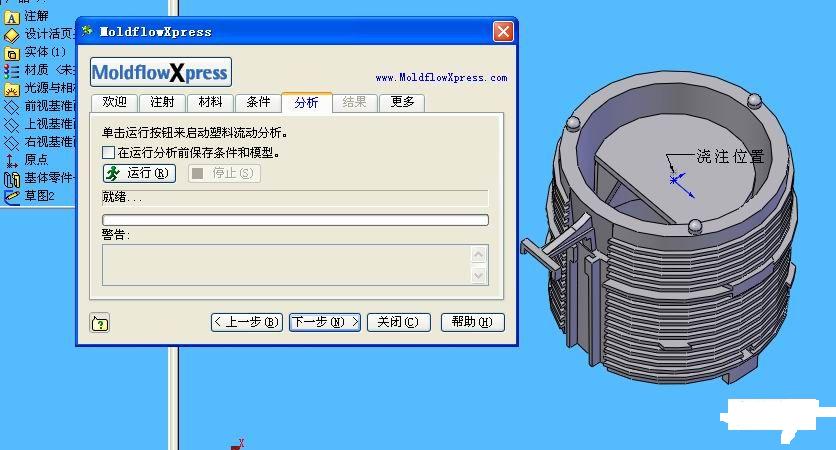The width and height of the screenshot is (836, 450).
Task: Open the www.MoldflowXpress.com link
Action: 441,78
